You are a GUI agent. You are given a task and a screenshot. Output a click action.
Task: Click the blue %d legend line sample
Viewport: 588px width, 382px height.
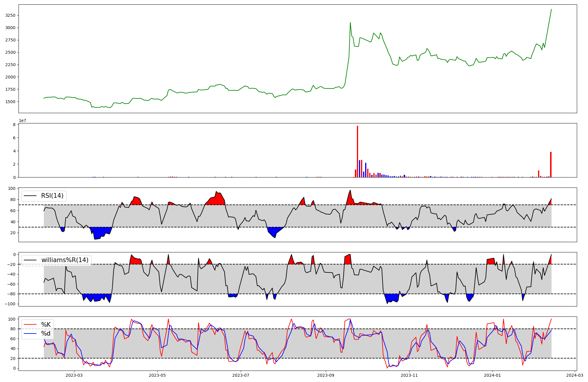click(x=30, y=334)
